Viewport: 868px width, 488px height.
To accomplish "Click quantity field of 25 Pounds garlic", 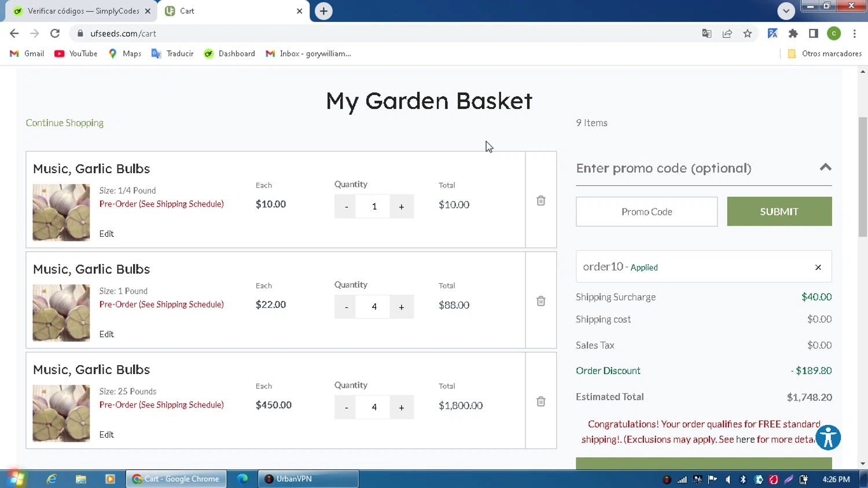I will coord(374,408).
